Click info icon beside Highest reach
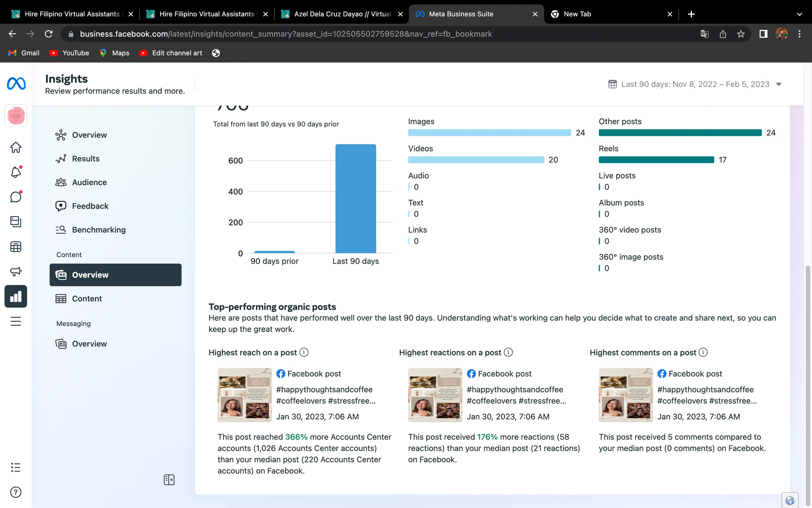Screen dimensions: 812x508 tap(304, 352)
